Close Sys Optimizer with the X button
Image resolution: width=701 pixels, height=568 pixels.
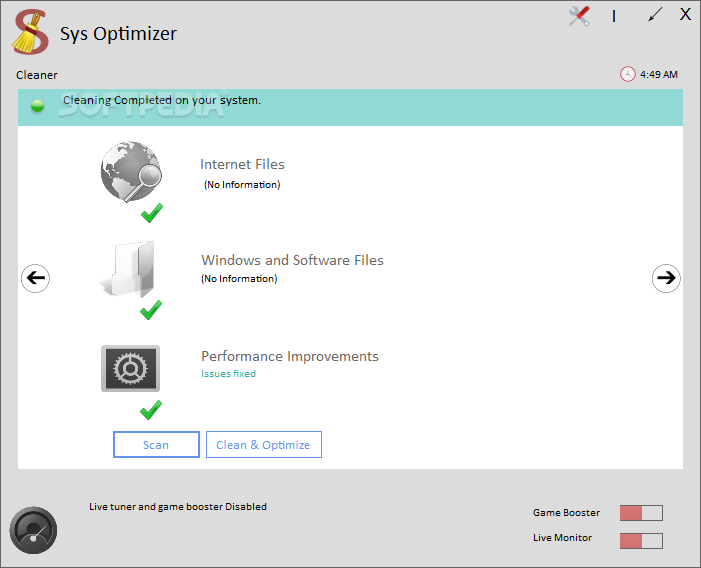[685, 14]
